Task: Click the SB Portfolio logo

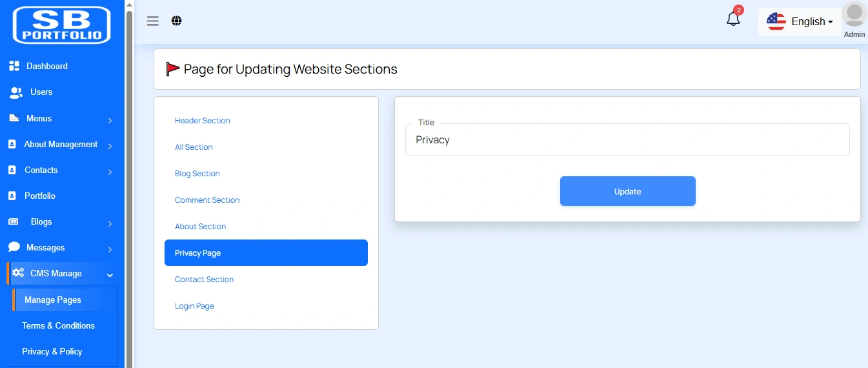Action: pyautogui.click(x=62, y=25)
